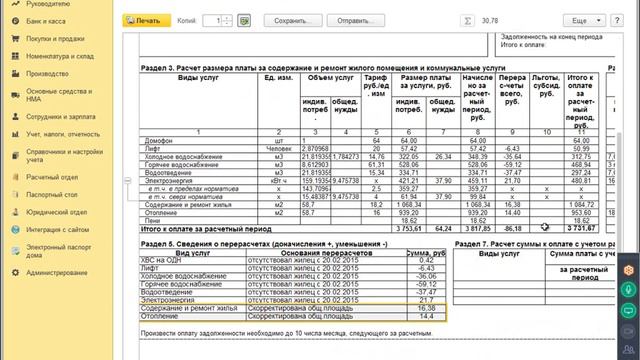Increase copies with the up stepper arrow
This screenshot has height=360, width=640.
click(x=227, y=18)
